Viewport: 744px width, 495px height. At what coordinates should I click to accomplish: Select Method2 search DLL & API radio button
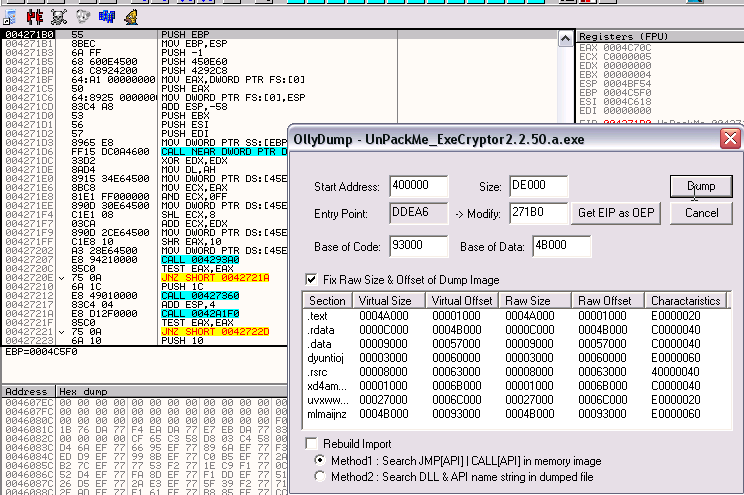coord(320,477)
